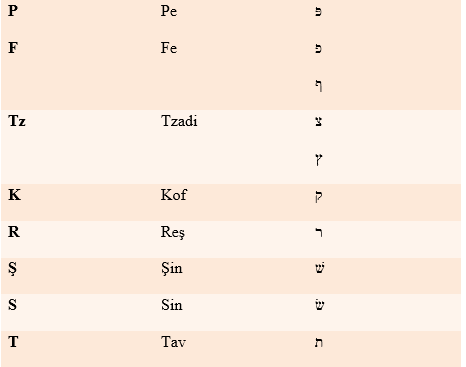This screenshot has width=466, height=367.
Task: Click the bold letter P
Action: (13, 11)
